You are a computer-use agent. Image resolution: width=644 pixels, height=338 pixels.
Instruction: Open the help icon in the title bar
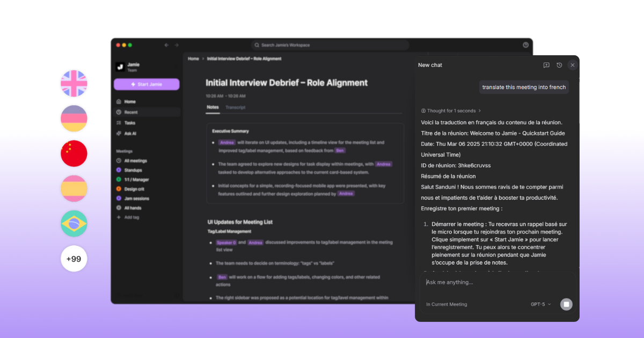(x=525, y=45)
